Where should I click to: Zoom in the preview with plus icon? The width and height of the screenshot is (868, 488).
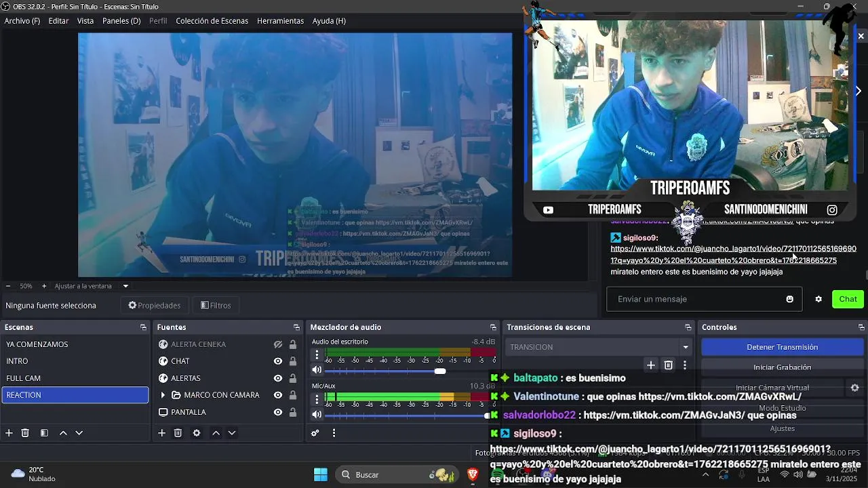pos(44,286)
